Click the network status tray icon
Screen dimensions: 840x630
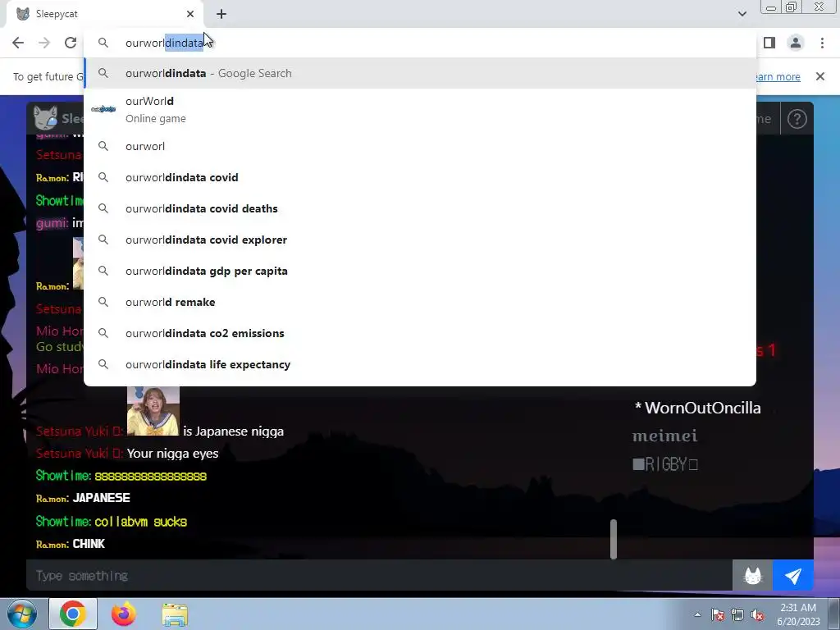(x=737, y=614)
